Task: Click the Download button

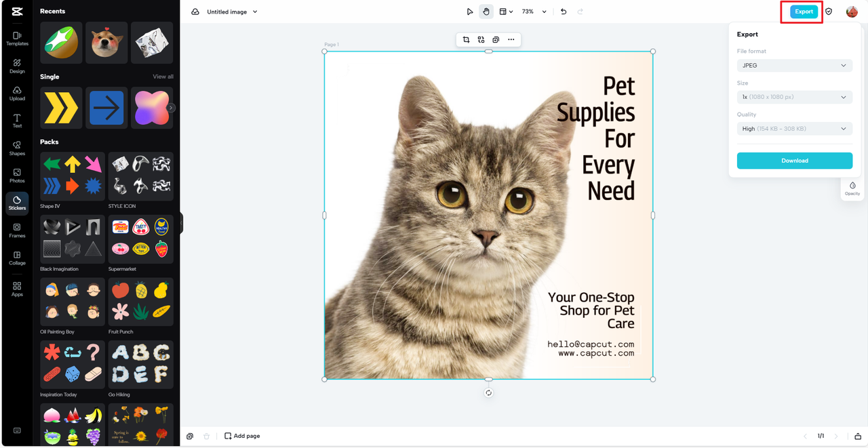Action: pyautogui.click(x=795, y=161)
